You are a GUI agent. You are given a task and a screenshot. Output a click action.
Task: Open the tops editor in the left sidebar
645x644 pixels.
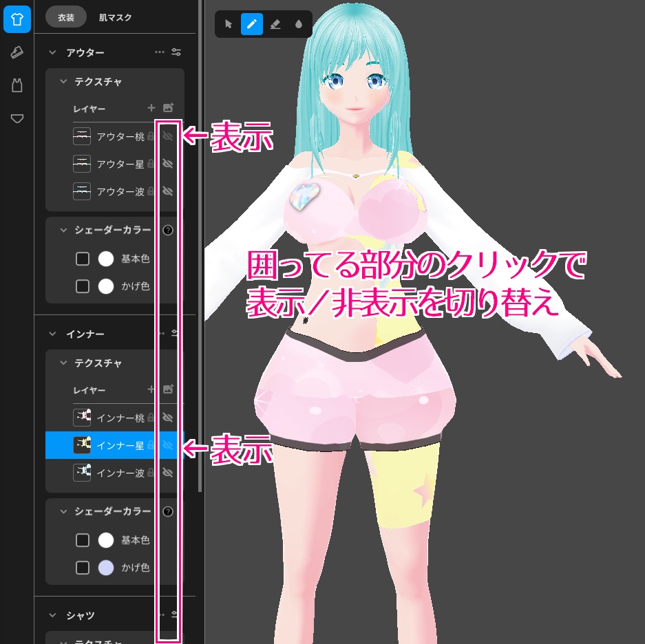tap(17, 19)
